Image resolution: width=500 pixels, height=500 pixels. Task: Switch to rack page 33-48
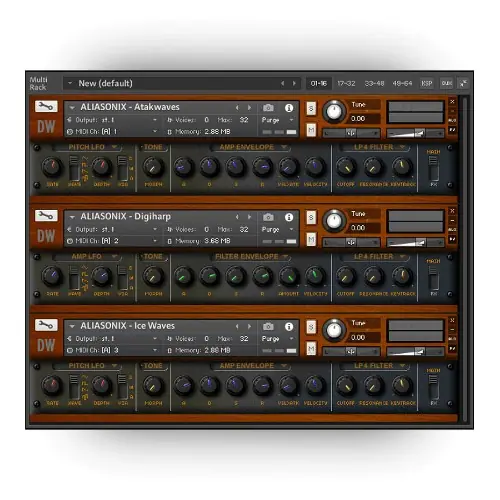(374, 83)
